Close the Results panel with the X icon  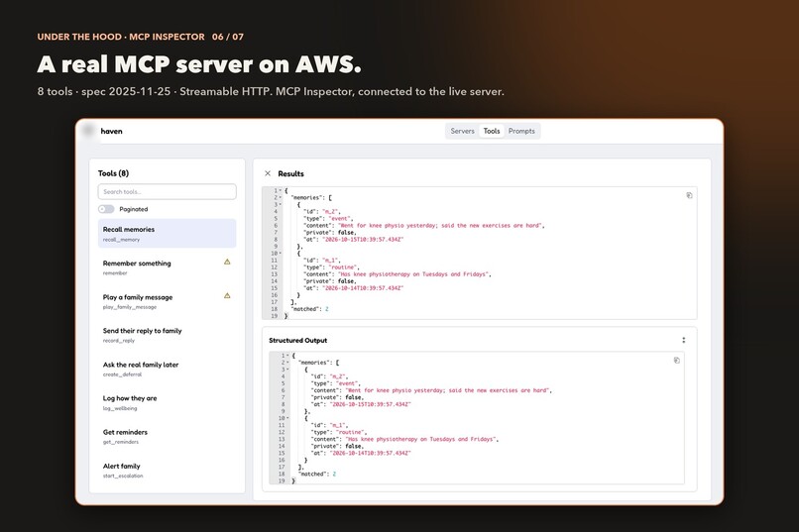[268, 173]
